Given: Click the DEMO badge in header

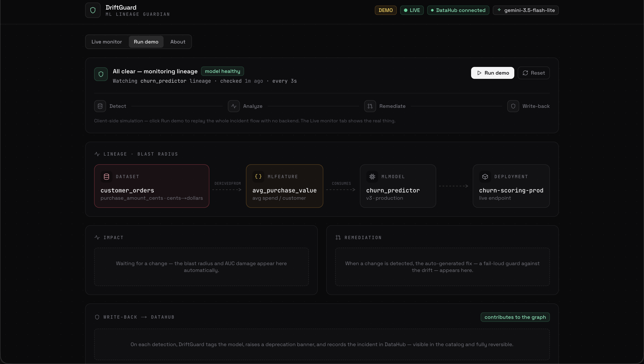Looking at the screenshot, I should (385, 10).
